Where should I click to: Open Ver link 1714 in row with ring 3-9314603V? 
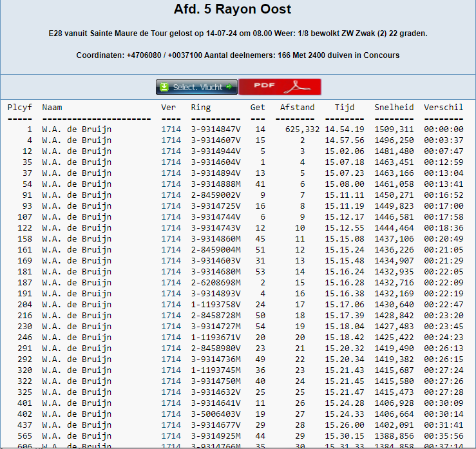point(171,260)
